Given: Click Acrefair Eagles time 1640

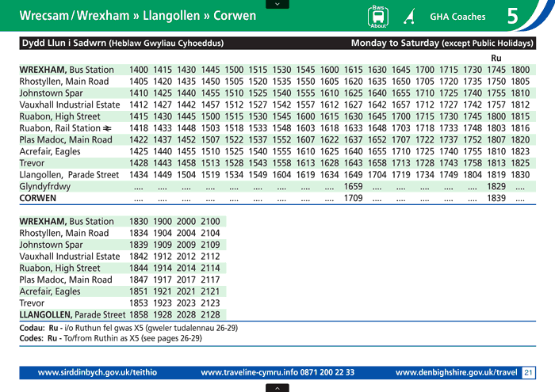Looking at the screenshot, I should pyautogui.click(x=354, y=151).
